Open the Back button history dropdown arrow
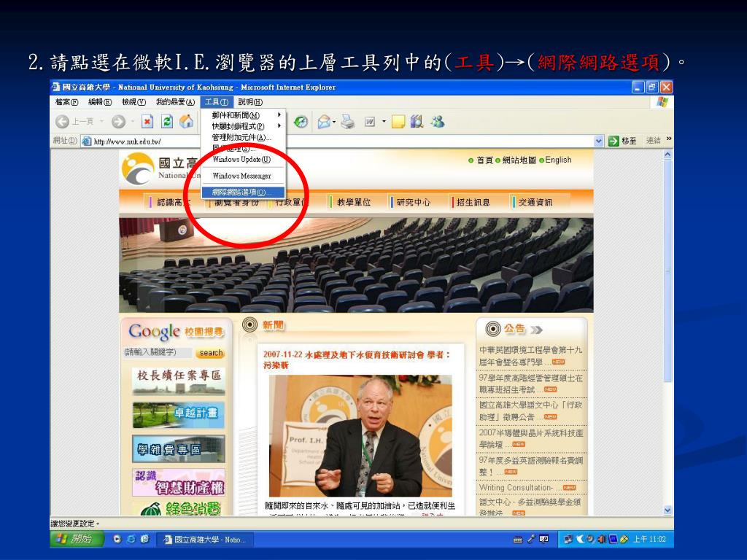Viewport: 747px width, 560px height. [x=101, y=122]
